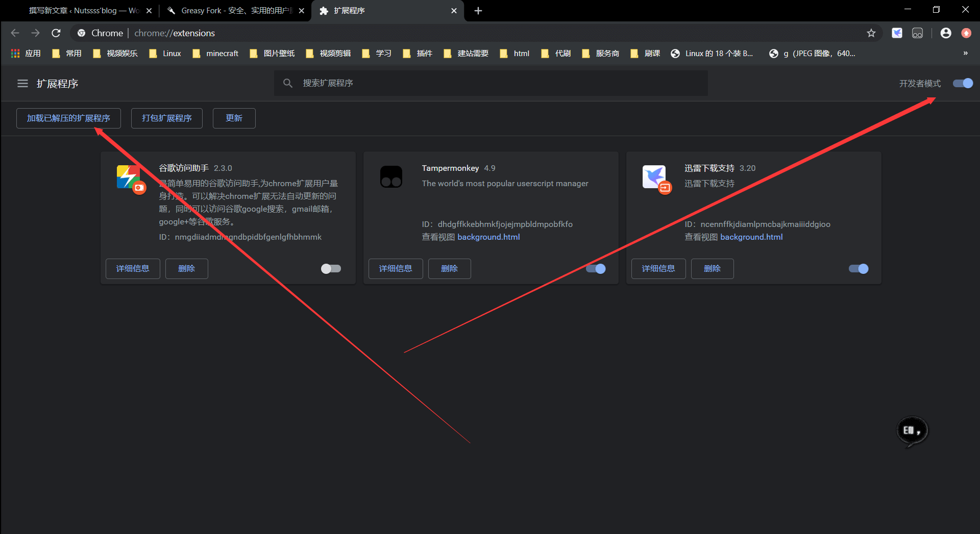Close the 扩展程序 tab
980x534 pixels.
click(454, 11)
